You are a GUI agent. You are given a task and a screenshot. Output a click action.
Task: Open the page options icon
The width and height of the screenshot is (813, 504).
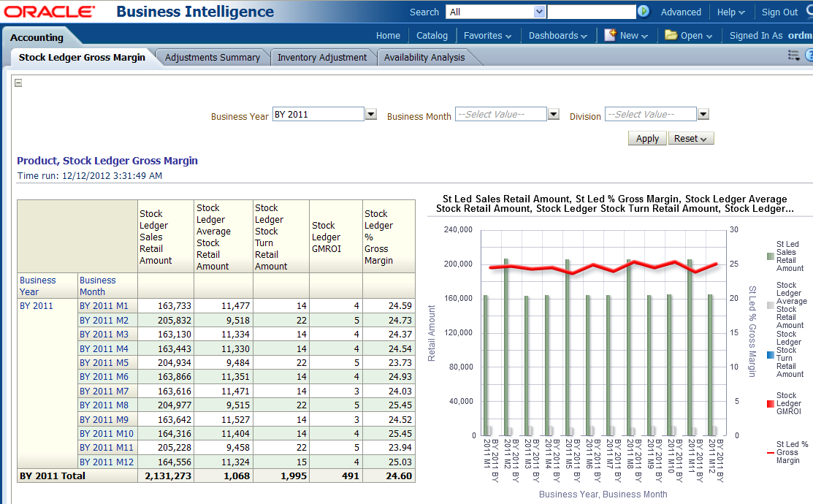[794, 56]
